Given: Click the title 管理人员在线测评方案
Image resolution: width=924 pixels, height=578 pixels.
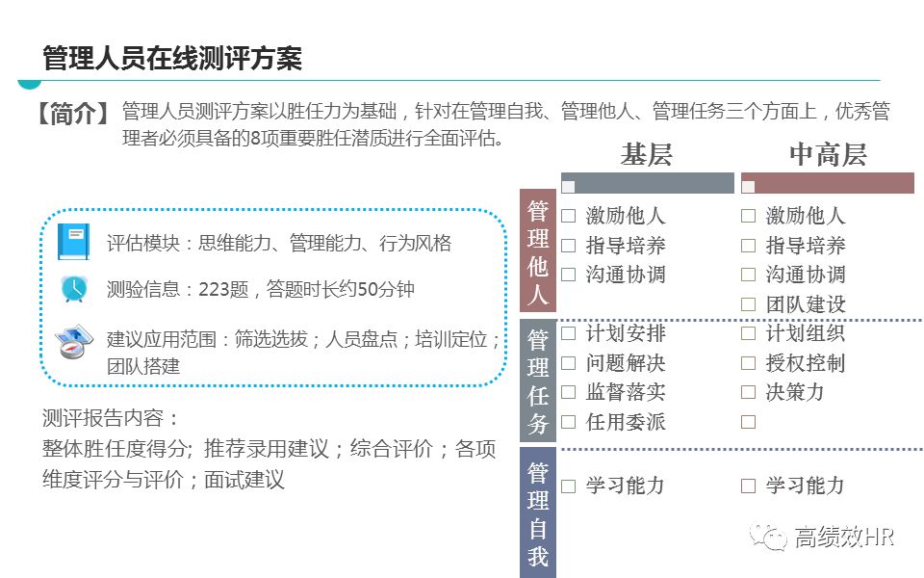Looking at the screenshot, I should [172, 58].
